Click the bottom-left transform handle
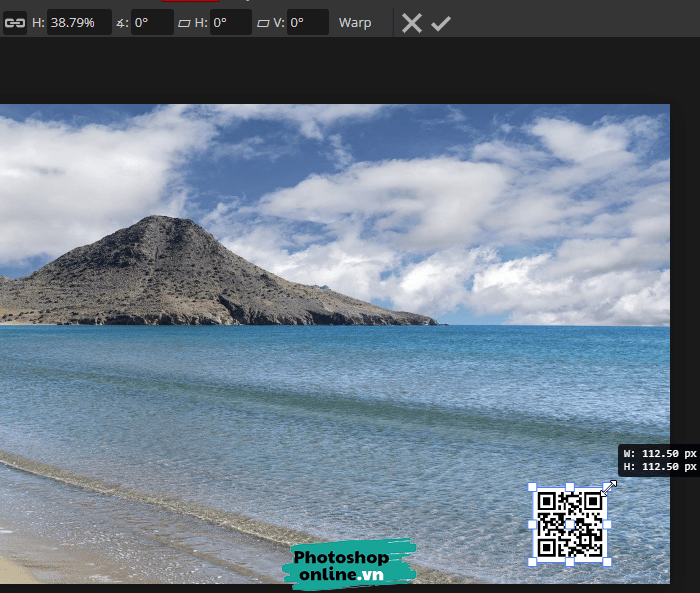 coord(532,561)
